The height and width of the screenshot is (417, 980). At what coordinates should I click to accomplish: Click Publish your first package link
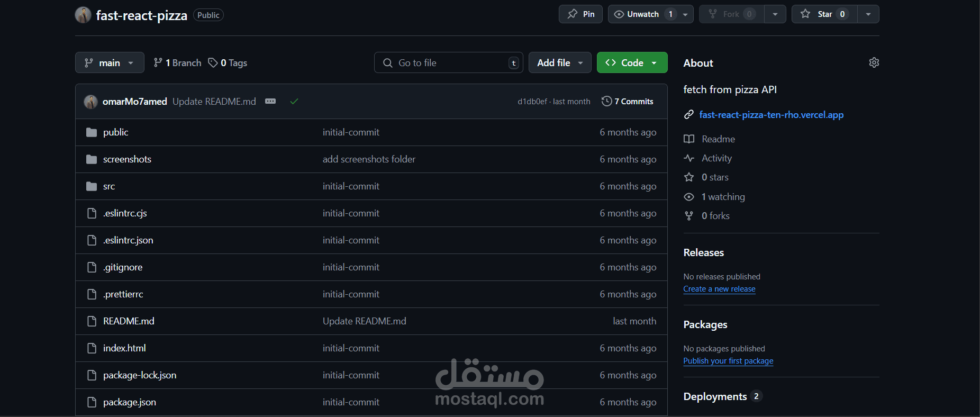pyautogui.click(x=728, y=361)
